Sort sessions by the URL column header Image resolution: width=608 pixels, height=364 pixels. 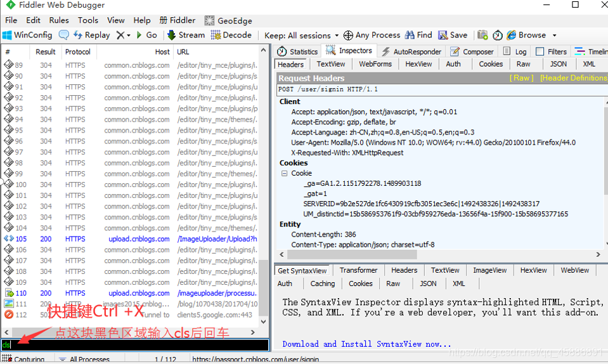pyautogui.click(x=216, y=51)
